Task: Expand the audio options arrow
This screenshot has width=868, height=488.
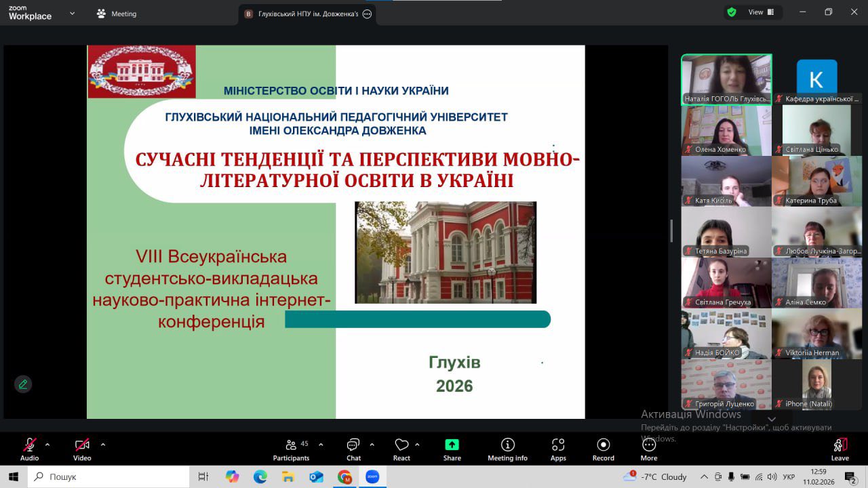Action: point(47,445)
